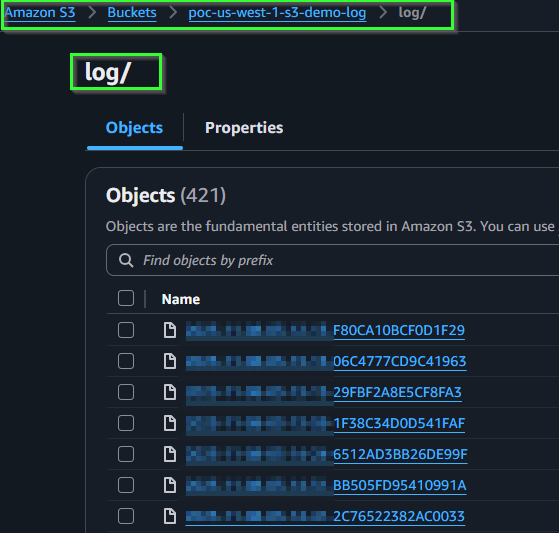The image size is (559, 533).
Task: Go to Buckets breadcrumb link
Action: click(x=132, y=13)
